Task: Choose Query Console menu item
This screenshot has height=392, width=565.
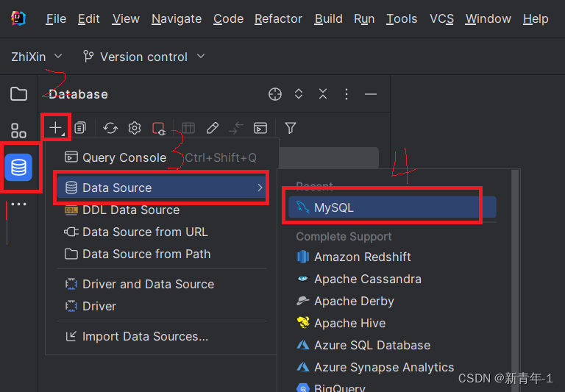Action: (161, 157)
